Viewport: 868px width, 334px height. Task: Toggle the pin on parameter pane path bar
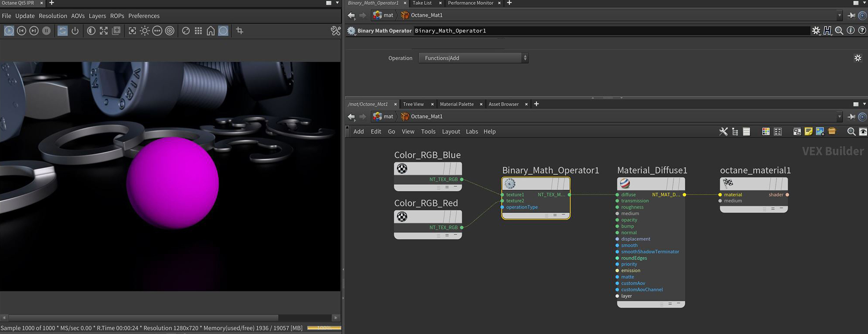[x=851, y=15]
